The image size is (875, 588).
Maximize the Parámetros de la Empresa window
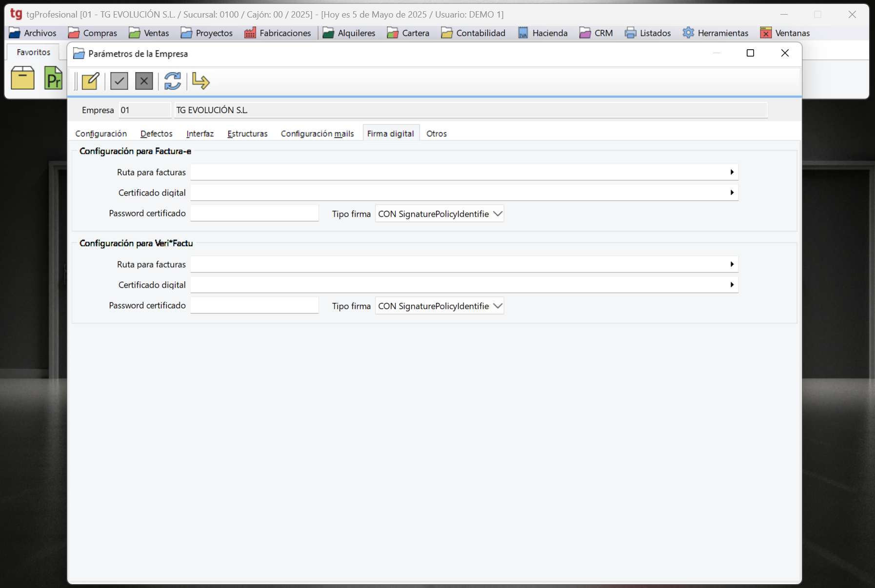point(750,53)
